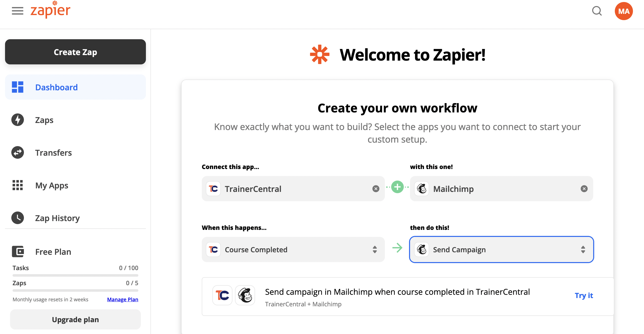The image size is (644, 334).
Task: Click the green plus connector icon
Action: click(x=397, y=187)
